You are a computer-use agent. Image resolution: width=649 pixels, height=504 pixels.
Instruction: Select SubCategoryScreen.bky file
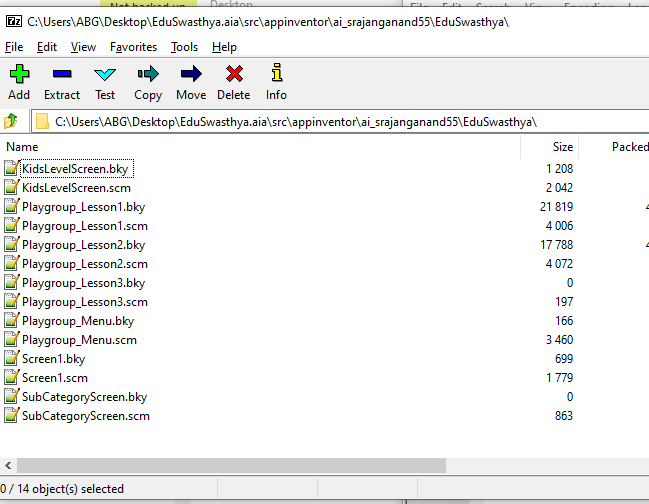84,397
